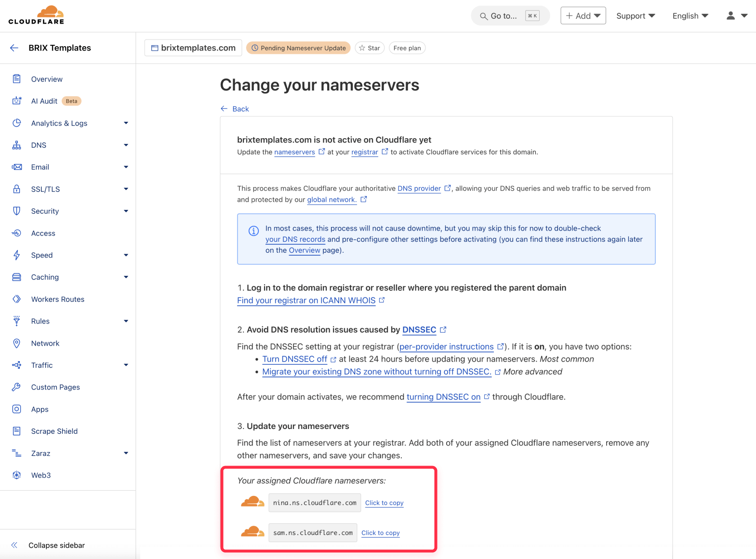Expand the Caching submenu arrow
The height and width of the screenshot is (559, 756).
[x=126, y=277]
